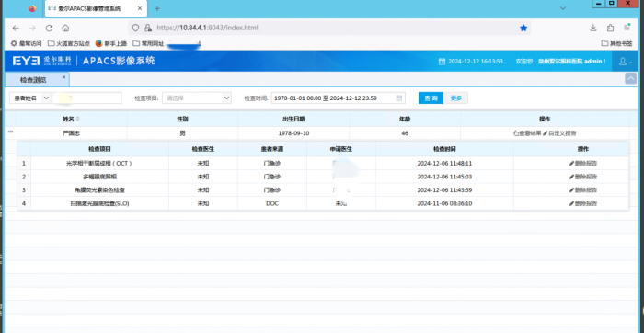
Task: Select the 角膜荧光素染色检查 examination row
Action: pos(322,190)
